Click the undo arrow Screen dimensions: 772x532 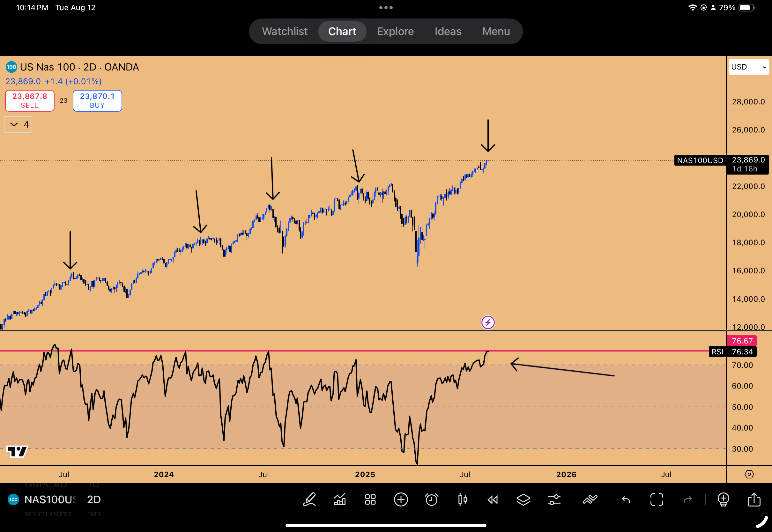coord(626,500)
